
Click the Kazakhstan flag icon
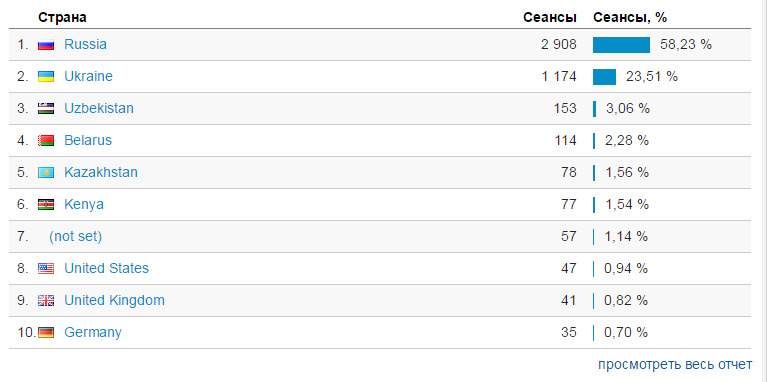pos(46,173)
